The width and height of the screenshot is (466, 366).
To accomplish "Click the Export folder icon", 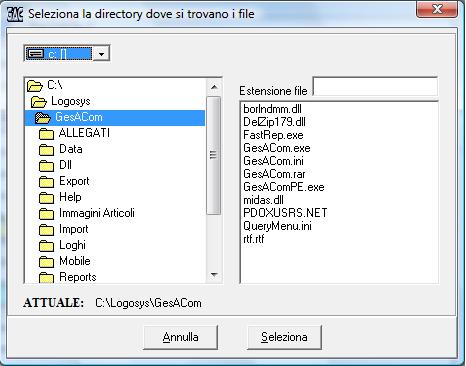I will [x=46, y=182].
